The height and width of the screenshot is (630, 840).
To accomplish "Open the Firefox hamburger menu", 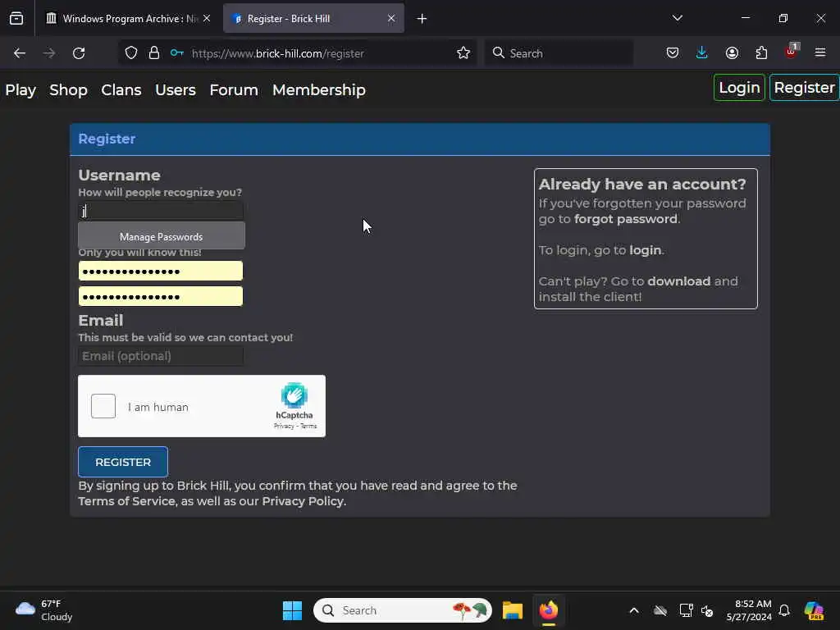I will [820, 52].
